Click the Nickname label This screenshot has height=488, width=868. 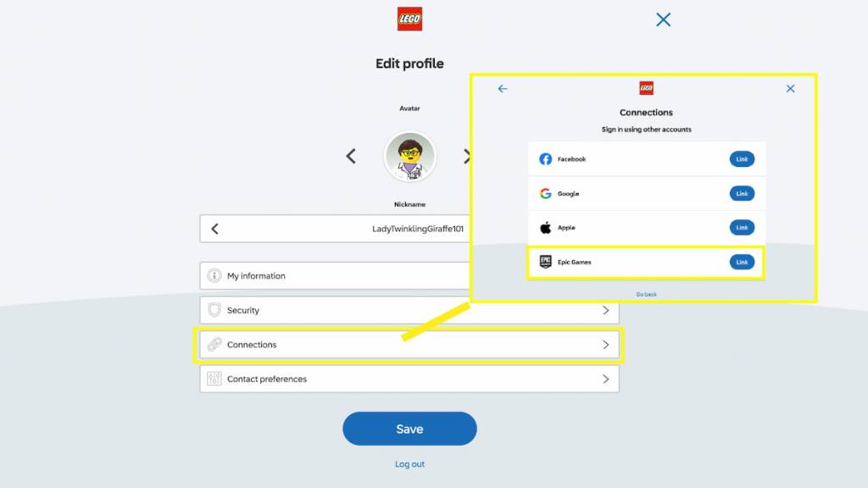click(x=409, y=204)
